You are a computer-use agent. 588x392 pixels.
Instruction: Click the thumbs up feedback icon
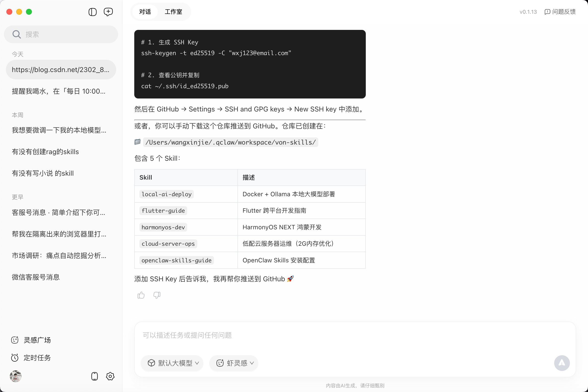(x=141, y=295)
